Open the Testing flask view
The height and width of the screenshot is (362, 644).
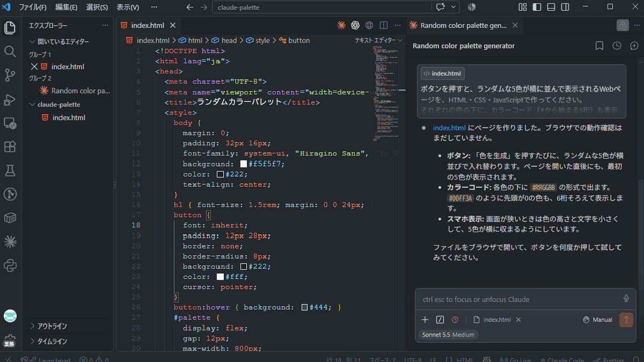10,171
